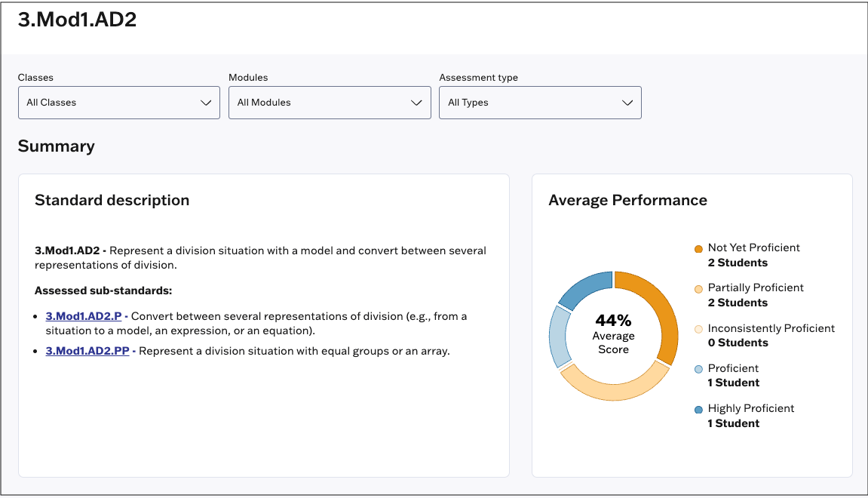
Task: Click the Partially Proficient legend dot
Action: coord(698,288)
